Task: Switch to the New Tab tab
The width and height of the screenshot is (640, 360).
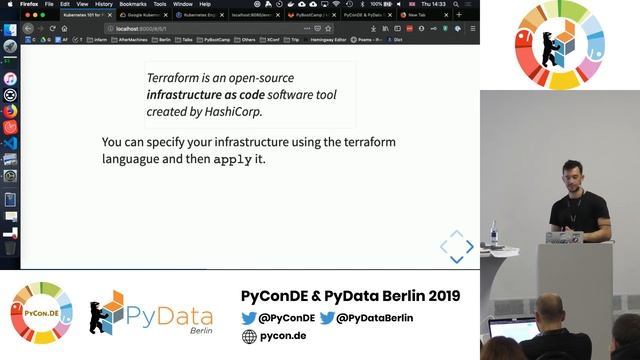Action: (424, 15)
